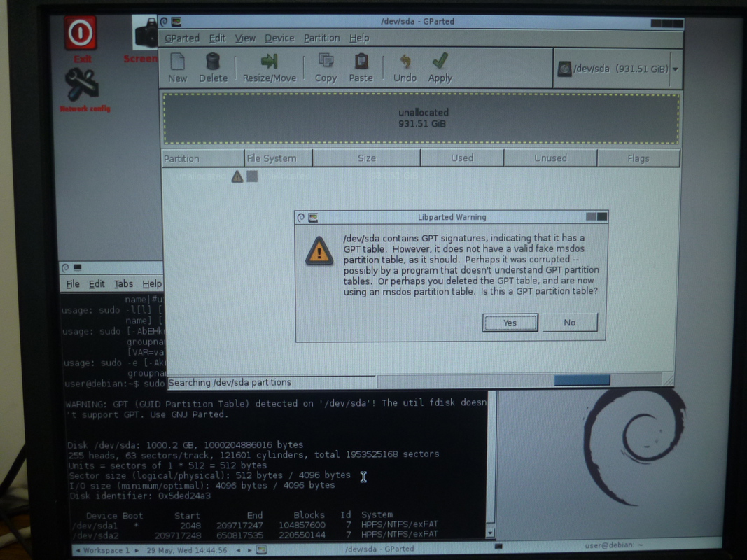Switch to /dev/sda - GParted taskbar entry
This screenshot has height=560, width=747.
click(x=379, y=549)
